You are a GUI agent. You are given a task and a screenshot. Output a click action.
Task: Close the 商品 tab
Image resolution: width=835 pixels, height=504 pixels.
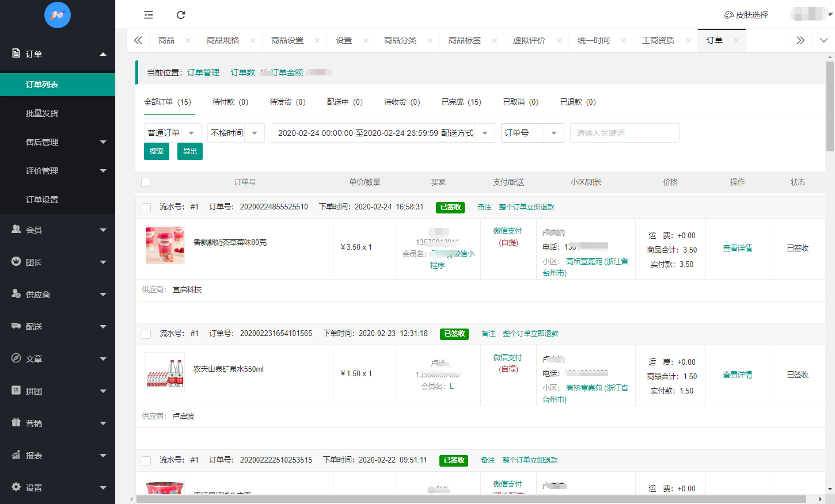coord(188,40)
